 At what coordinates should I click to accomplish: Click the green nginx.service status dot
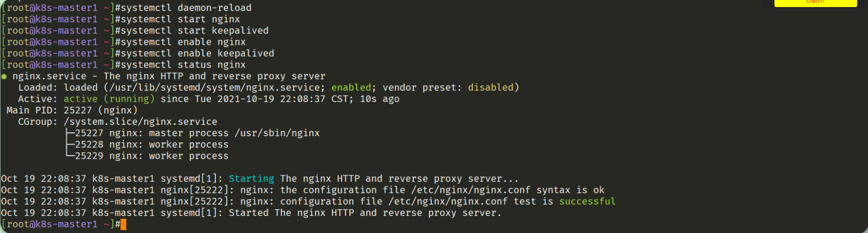click(x=4, y=77)
